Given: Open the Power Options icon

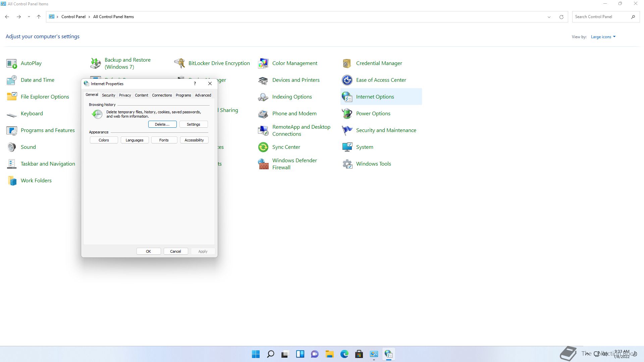Looking at the screenshot, I should 347,114.
